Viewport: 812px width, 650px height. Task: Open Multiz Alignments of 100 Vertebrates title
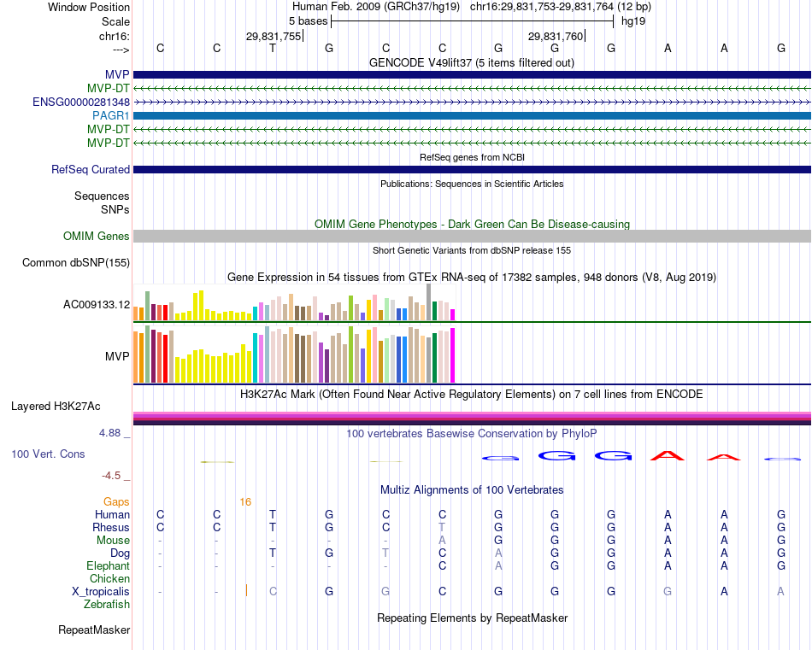(472, 489)
